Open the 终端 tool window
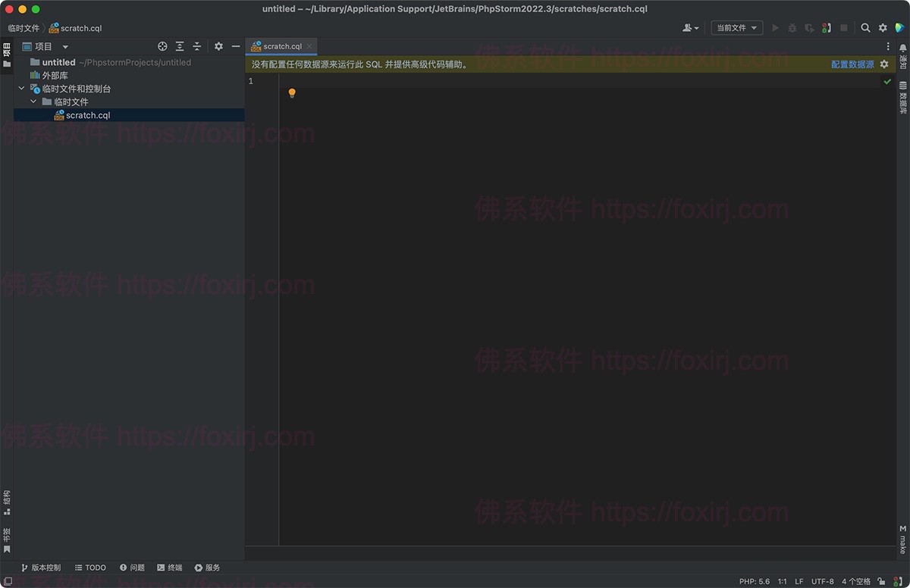This screenshot has width=910, height=588. click(169, 568)
